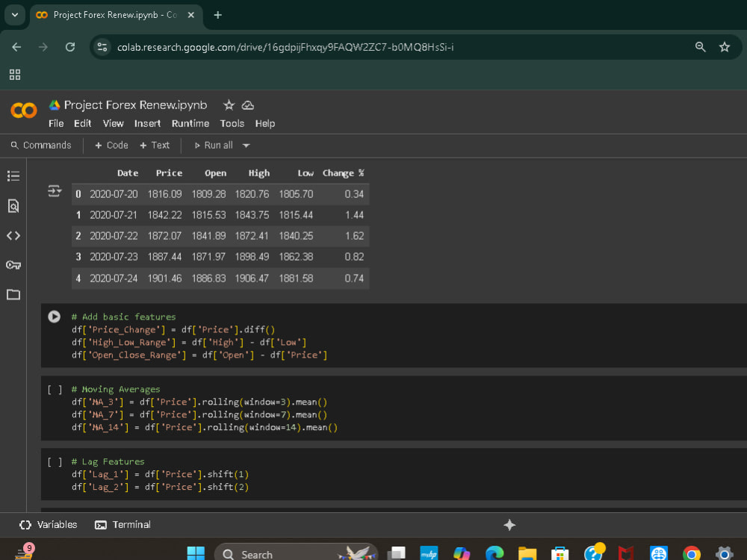
Task: Click into the Lag_2 shift line
Action: tap(160, 487)
